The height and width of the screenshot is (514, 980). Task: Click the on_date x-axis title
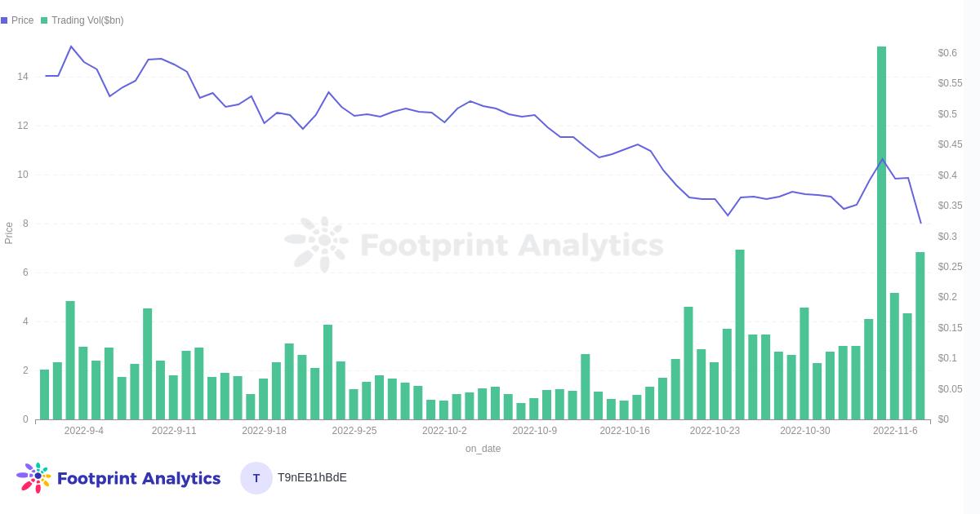483,449
